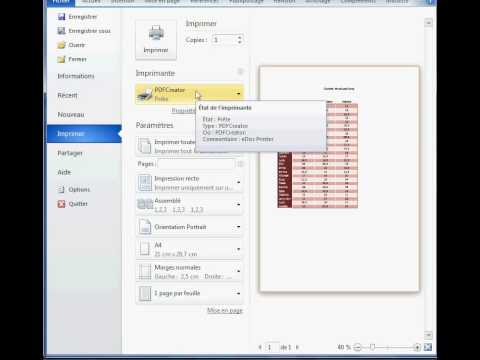This screenshot has width=480, height=360.
Task: Click the zoom to page icon
Action: (428, 347)
